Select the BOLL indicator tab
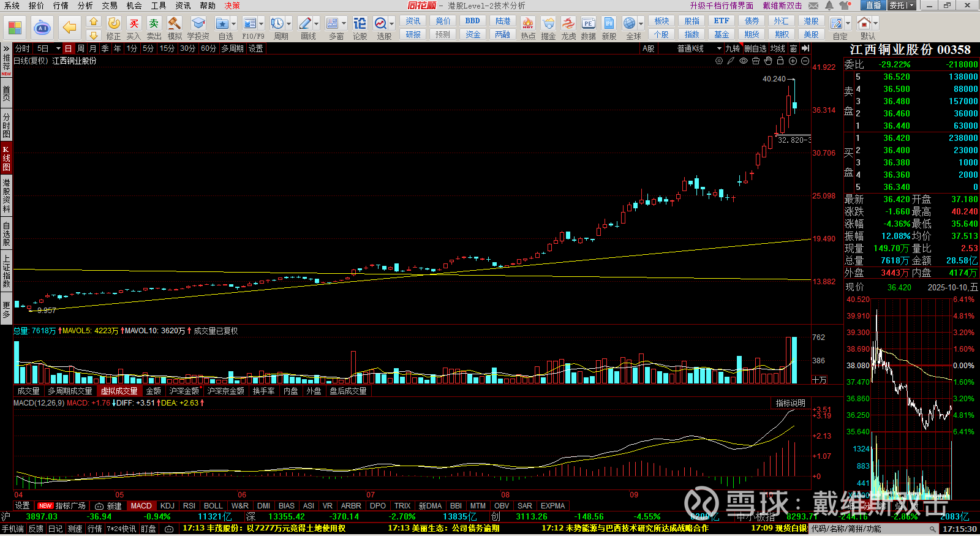The width and height of the screenshot is (980, 536). point(213,506)
